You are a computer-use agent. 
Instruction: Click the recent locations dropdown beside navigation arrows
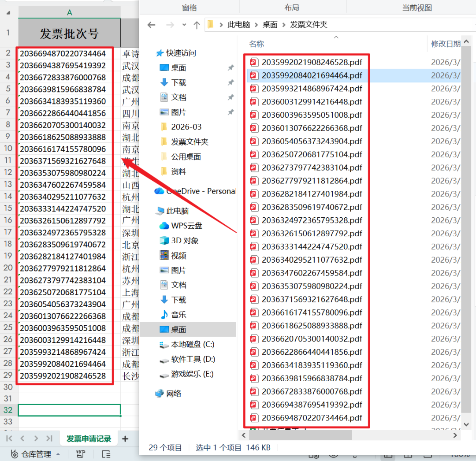(184, 25)
